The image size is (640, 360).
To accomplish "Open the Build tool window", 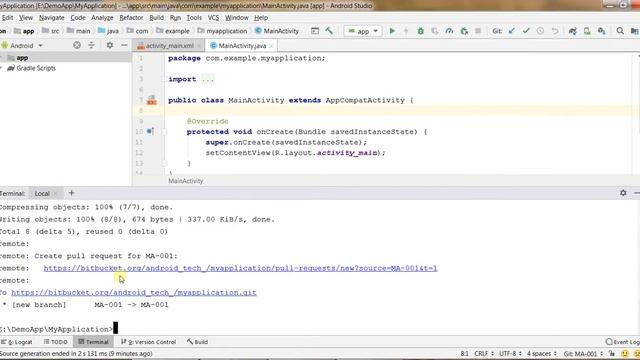I will click(198, 342).
